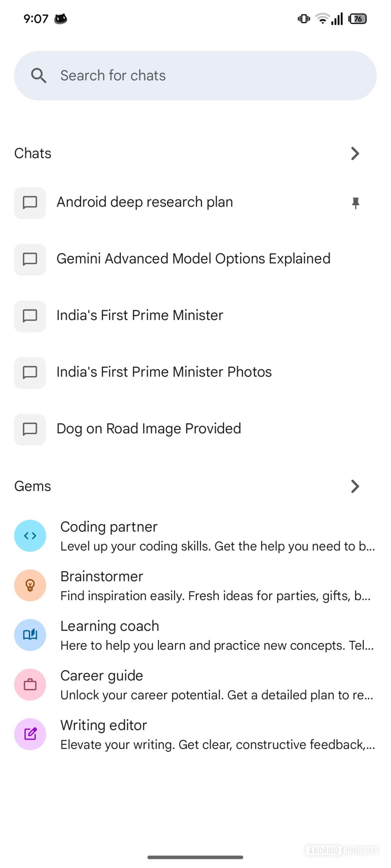Tap the Writing editor pencil icon
391x868 pixels.
(30, 734)
